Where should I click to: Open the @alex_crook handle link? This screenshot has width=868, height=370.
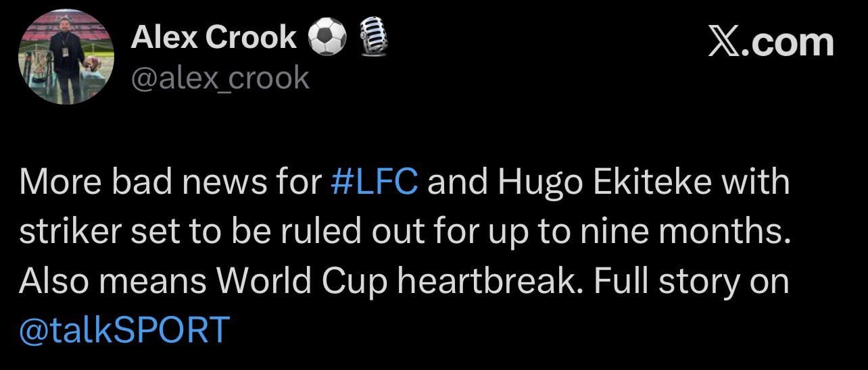pyautogui.click(x=220, y=78)
